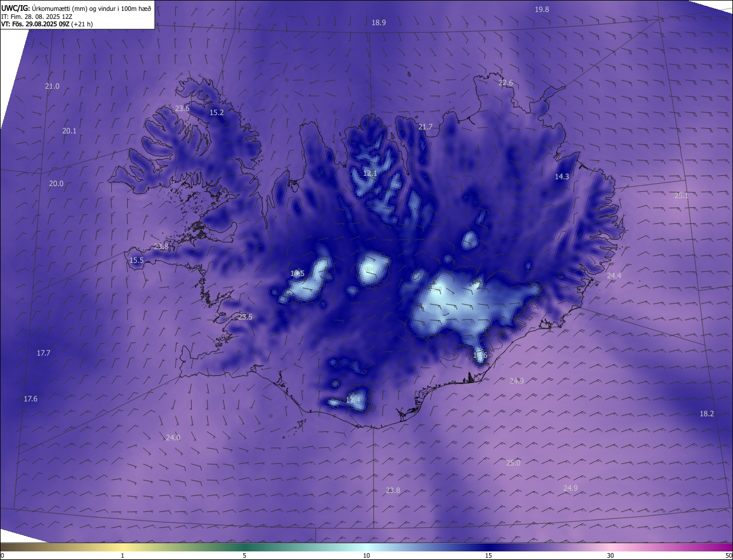The image size is (733, 560).
Task: Click the 0 tick on the color scale
Action: (2, 556)
